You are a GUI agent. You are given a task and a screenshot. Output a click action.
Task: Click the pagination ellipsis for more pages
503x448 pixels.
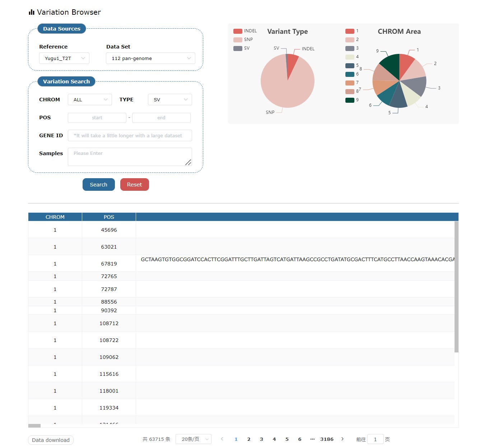(x=312, y=439)
